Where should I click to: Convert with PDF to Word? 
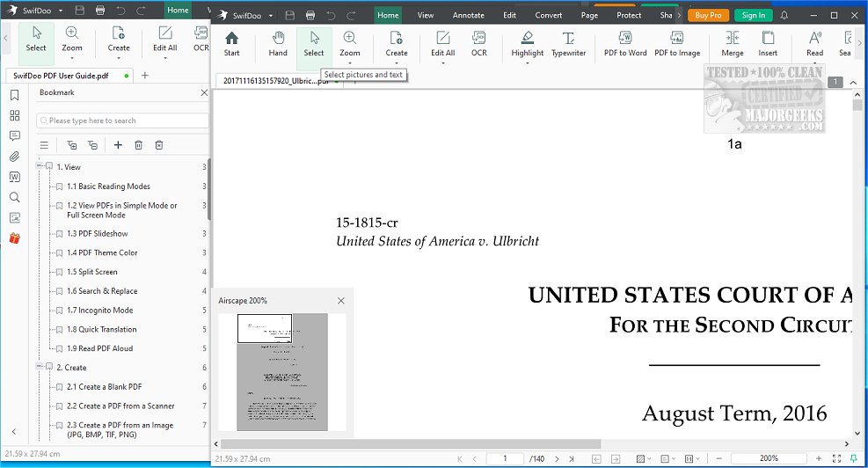(x=625, y=44)
